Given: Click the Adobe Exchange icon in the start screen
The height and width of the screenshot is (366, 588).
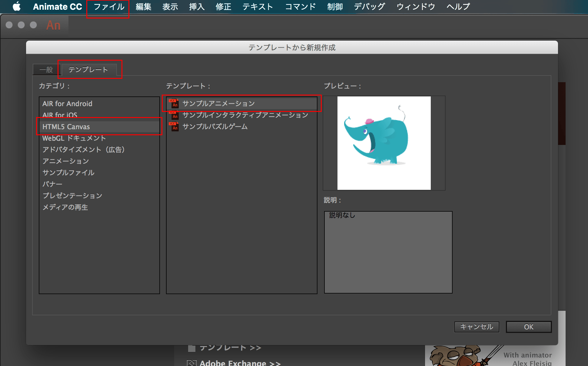Looking at the screenshot, I should 191,363.
